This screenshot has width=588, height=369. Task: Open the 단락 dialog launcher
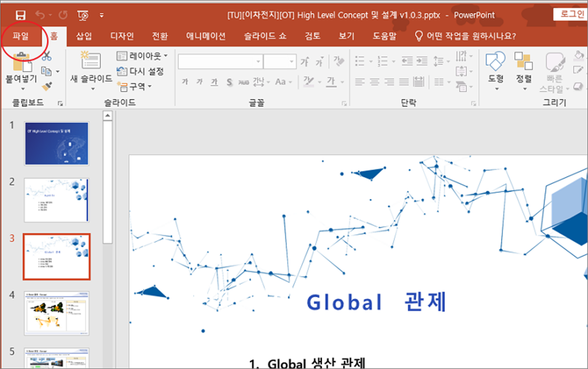click(473, 103)
